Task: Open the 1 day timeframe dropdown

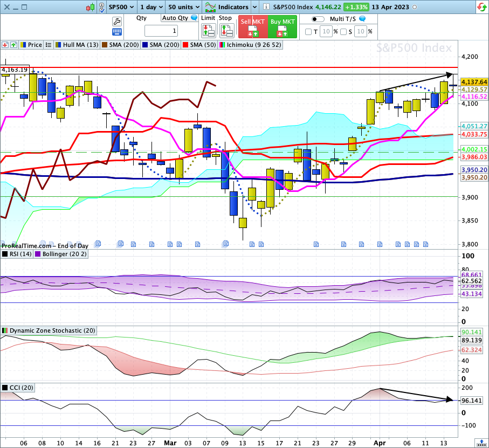Action: click(x=151, y=7)
